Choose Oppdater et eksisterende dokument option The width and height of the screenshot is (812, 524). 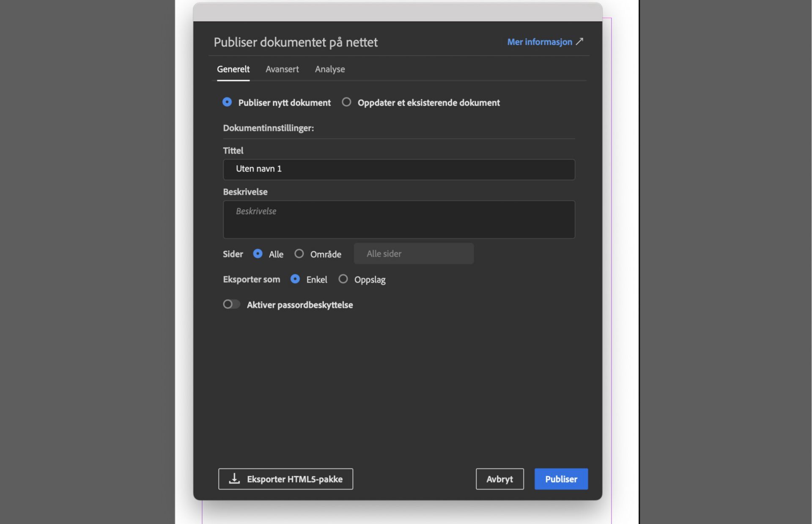click(347, 102)
